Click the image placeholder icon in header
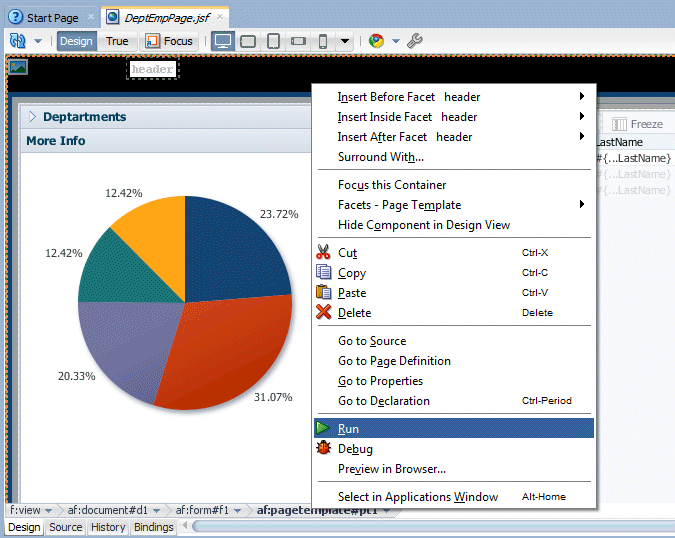 18,67
